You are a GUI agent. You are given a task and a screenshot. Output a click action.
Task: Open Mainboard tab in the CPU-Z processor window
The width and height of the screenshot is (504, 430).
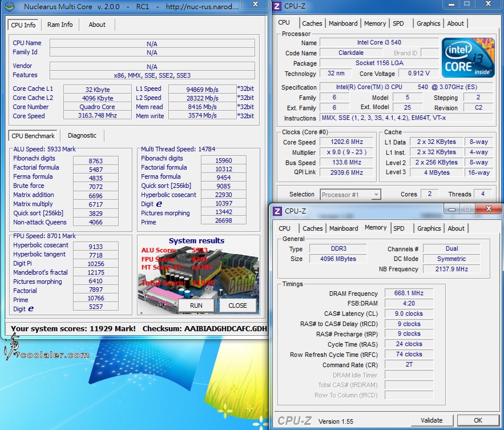click(x=343, y=23)
